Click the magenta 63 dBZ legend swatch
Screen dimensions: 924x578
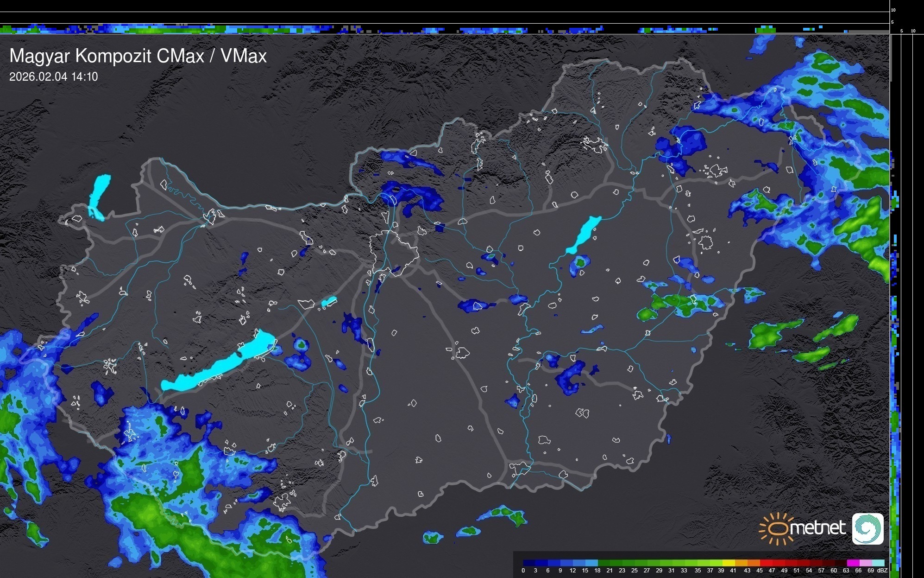tap(852, 563)
